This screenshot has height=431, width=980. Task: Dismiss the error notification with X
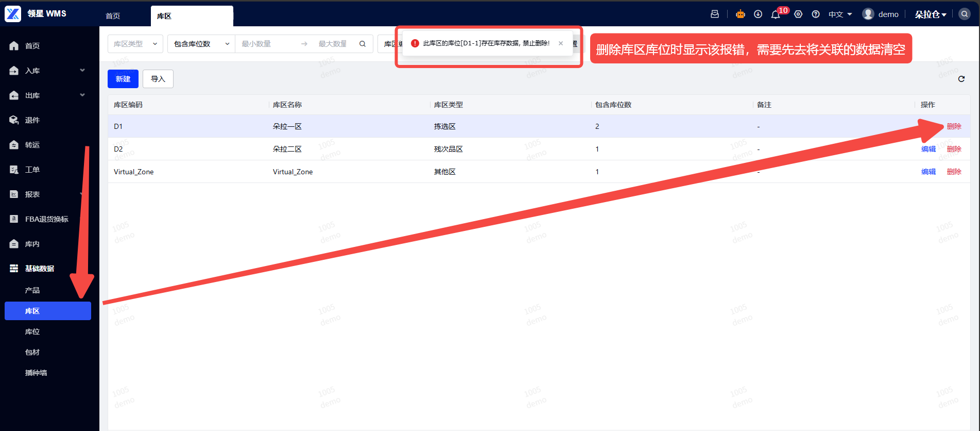(x=561, y=43)
